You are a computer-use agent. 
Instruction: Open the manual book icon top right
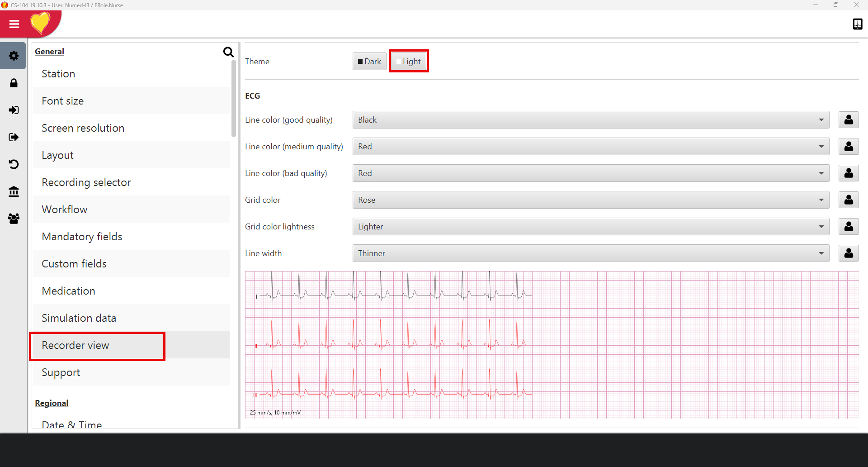click(857, 24)
